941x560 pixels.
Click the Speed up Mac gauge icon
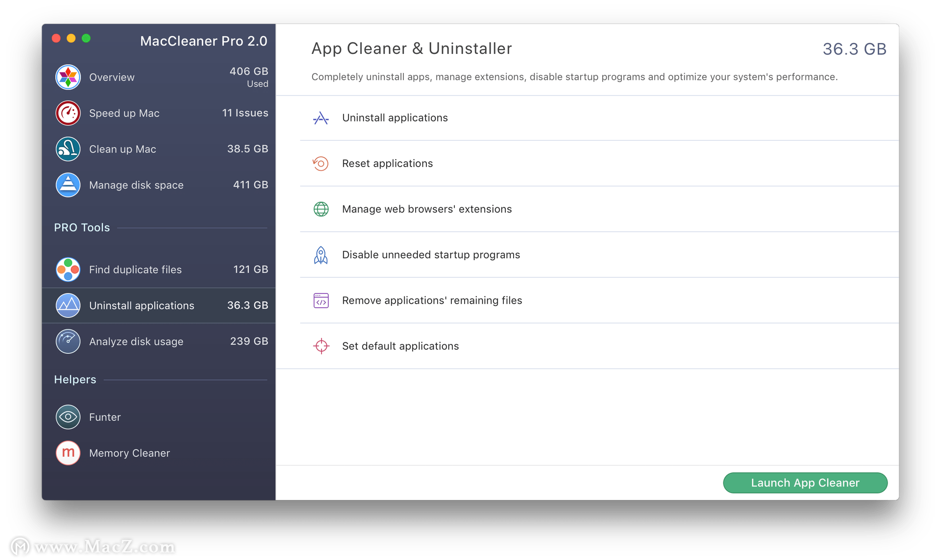(68, 113)
